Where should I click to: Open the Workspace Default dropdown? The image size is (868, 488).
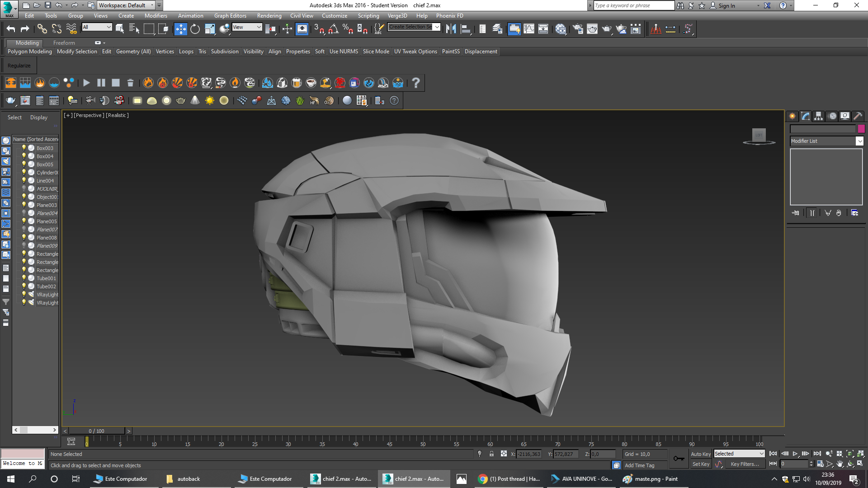[x=126, y=5]
